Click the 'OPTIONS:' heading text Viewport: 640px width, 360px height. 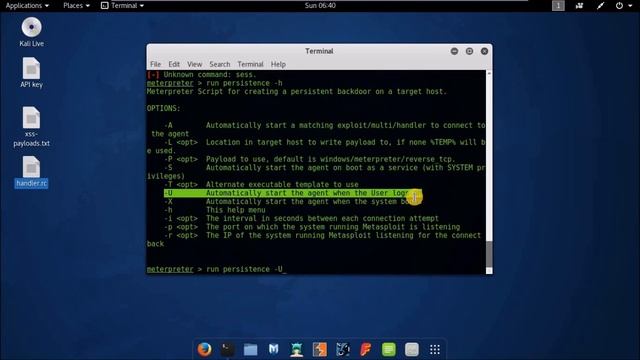(164, 109)
